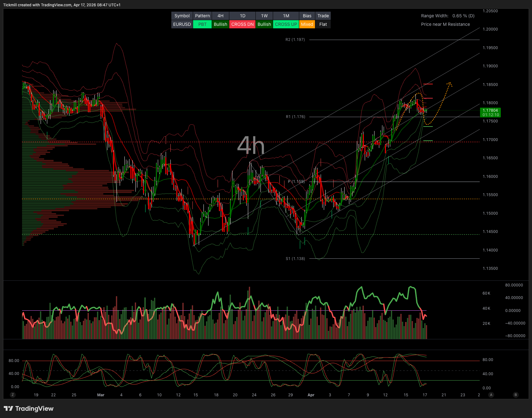Click the green CROSS UP cell
The image size is (532, 418).
[286, 24]
